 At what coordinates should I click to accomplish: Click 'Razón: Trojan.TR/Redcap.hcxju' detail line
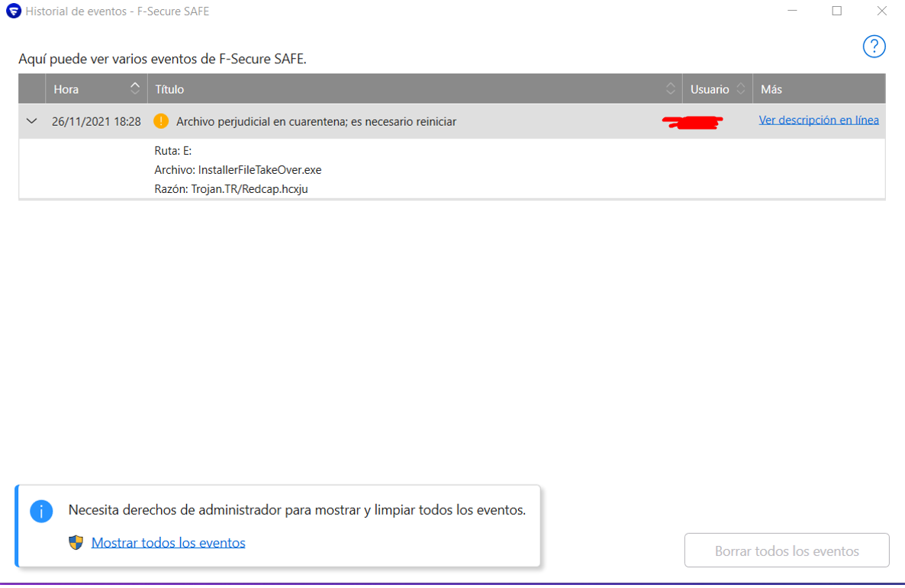pos(231,188)
